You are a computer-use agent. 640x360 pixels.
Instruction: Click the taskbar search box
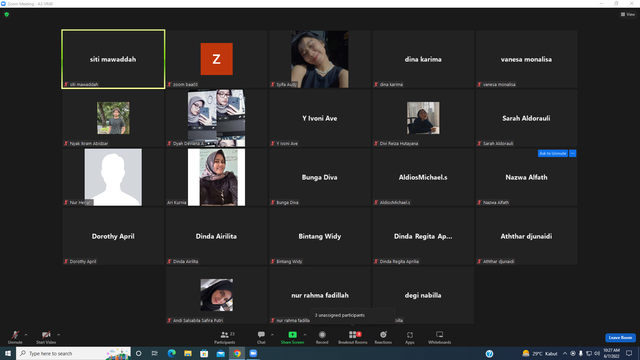click(x=73, y=353)
